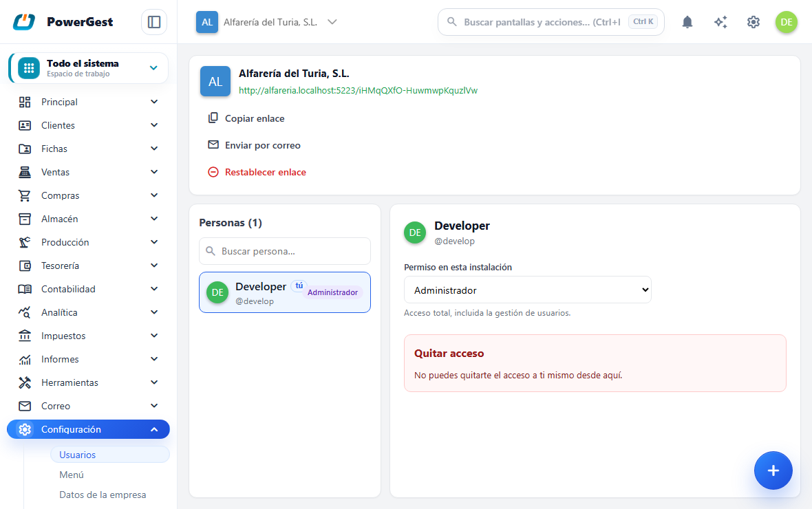Open Datos de la empresa submenu item

(x=103, y=495)
